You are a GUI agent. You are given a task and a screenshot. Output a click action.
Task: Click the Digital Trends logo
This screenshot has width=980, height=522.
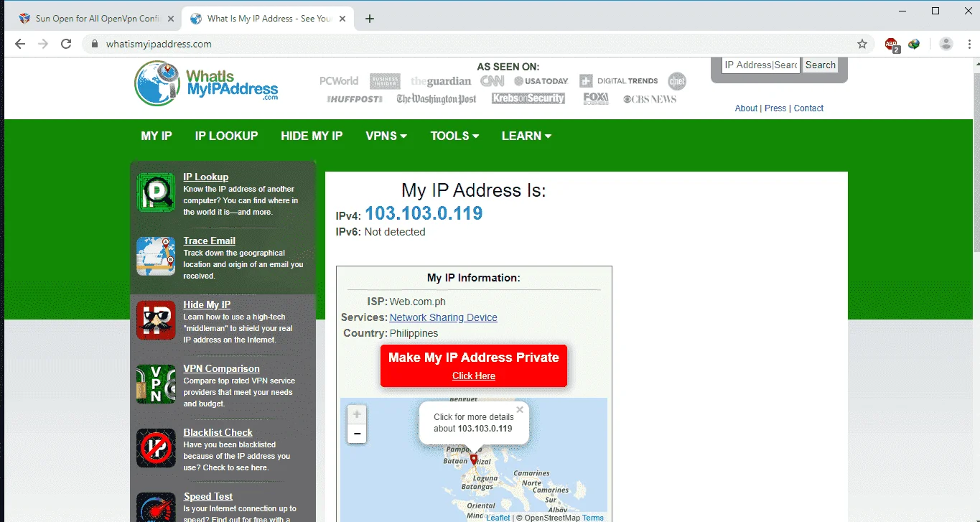click(619, 81)
